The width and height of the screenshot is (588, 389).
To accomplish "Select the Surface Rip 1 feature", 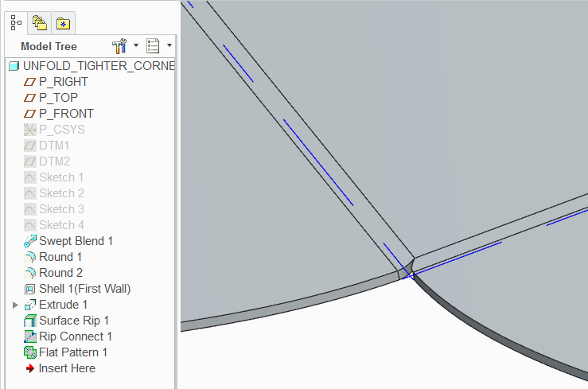I will (74, 321).
